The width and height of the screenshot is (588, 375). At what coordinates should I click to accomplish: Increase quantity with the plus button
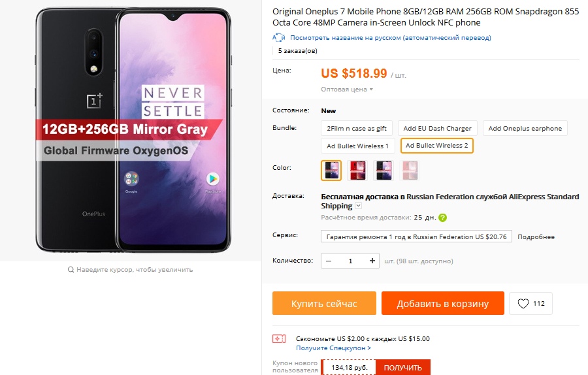[x=372, y=261]
